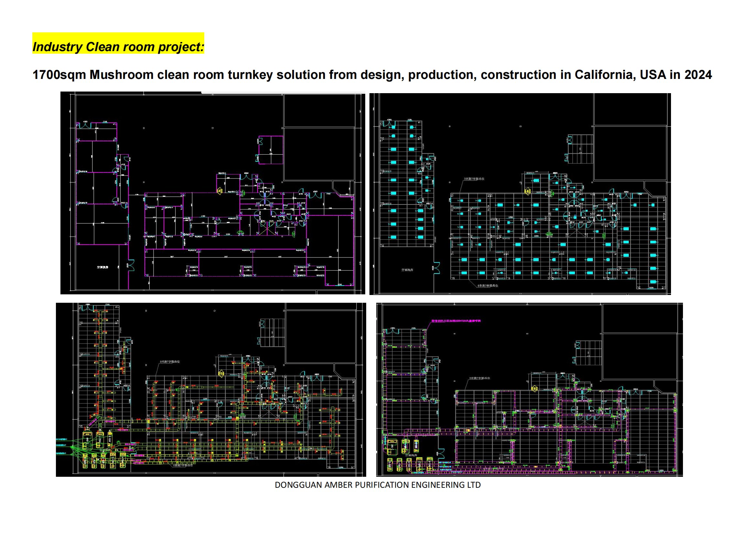Select the bottom-left yellow ductwork drawing
Screen dimensions: 756x535
pos(211,389)
